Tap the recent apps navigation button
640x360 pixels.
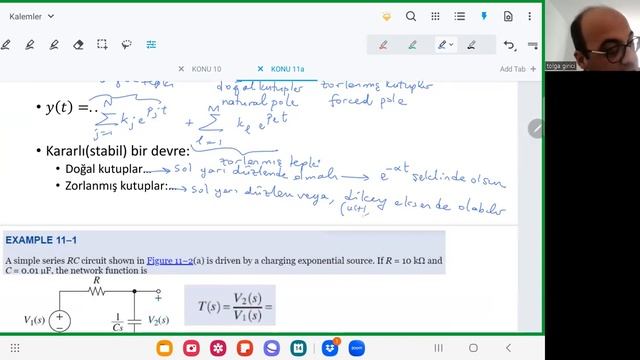click(438, 348)
